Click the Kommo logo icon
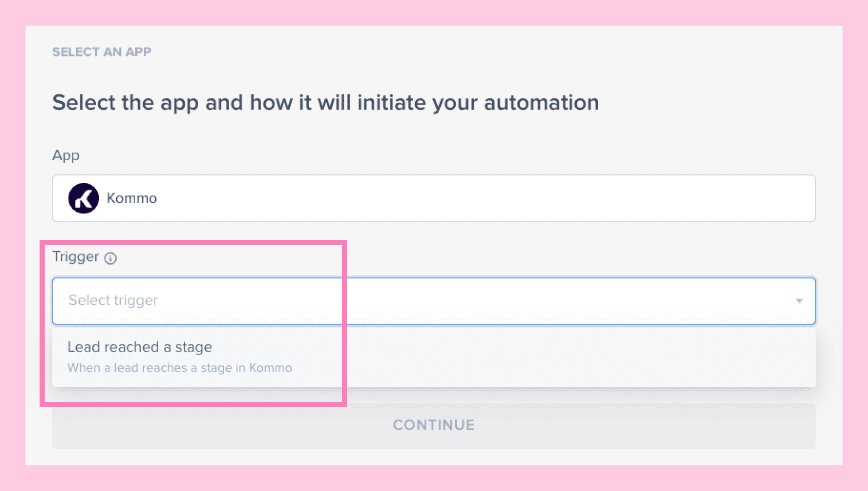The height and width of the screenshot is (491, 868). coord(83,199)
